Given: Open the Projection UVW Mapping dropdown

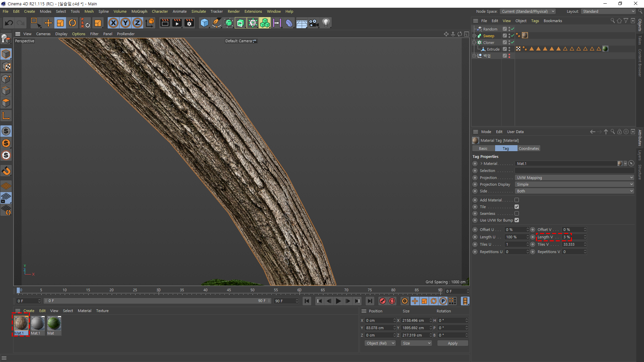Looking at the screenshot, I should (574, 178).
